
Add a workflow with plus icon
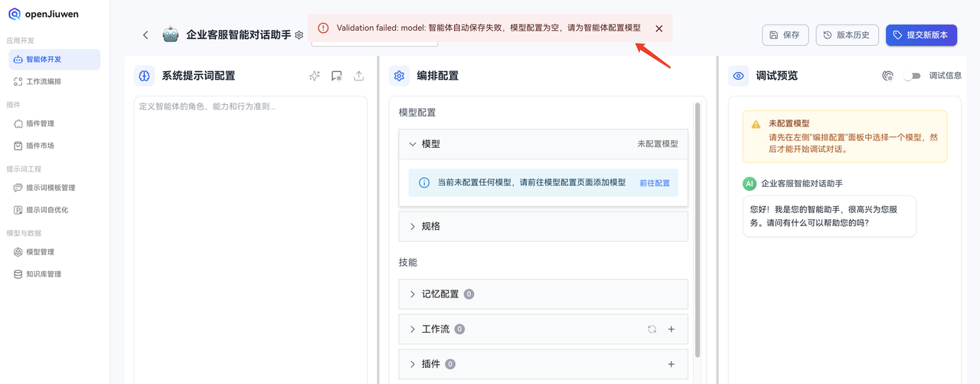pos(671,329)
